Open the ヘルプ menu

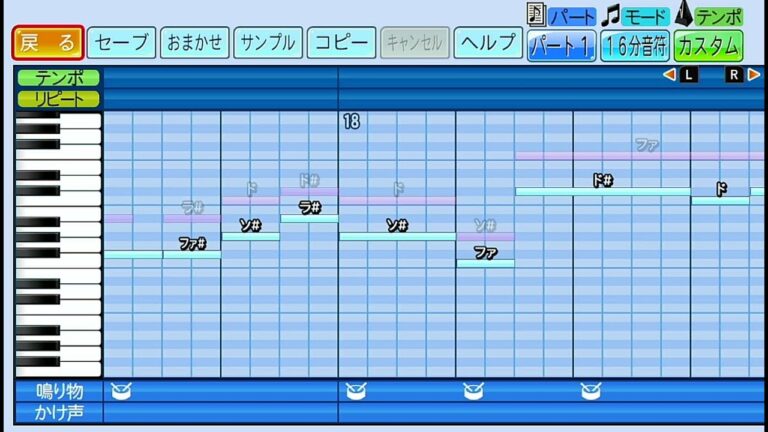(488, 43)
